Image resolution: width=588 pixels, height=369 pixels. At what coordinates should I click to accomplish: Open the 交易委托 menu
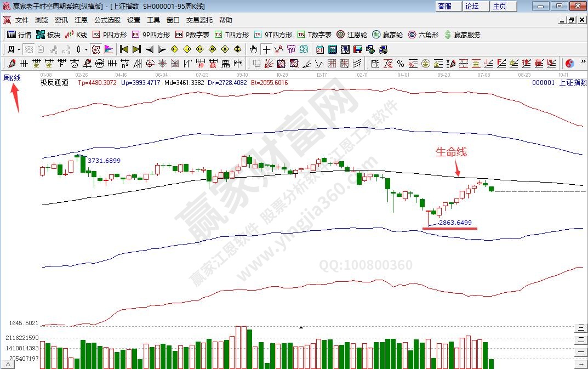point(199,20)
